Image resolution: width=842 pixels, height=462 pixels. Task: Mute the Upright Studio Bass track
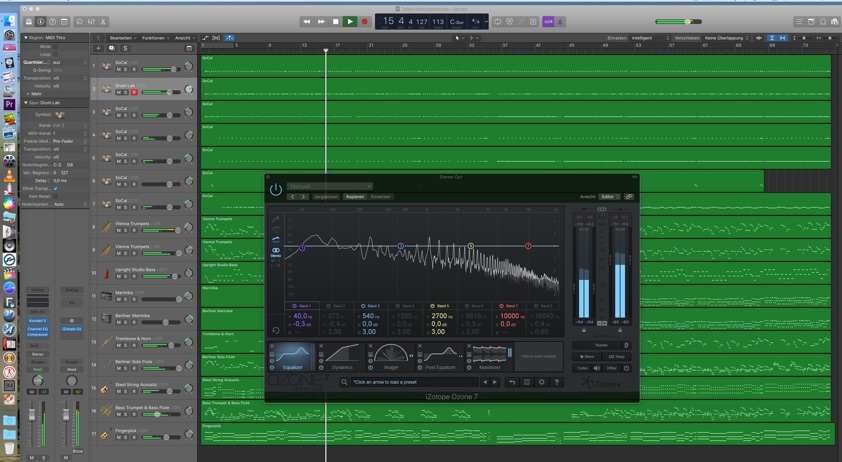(118, 276)
